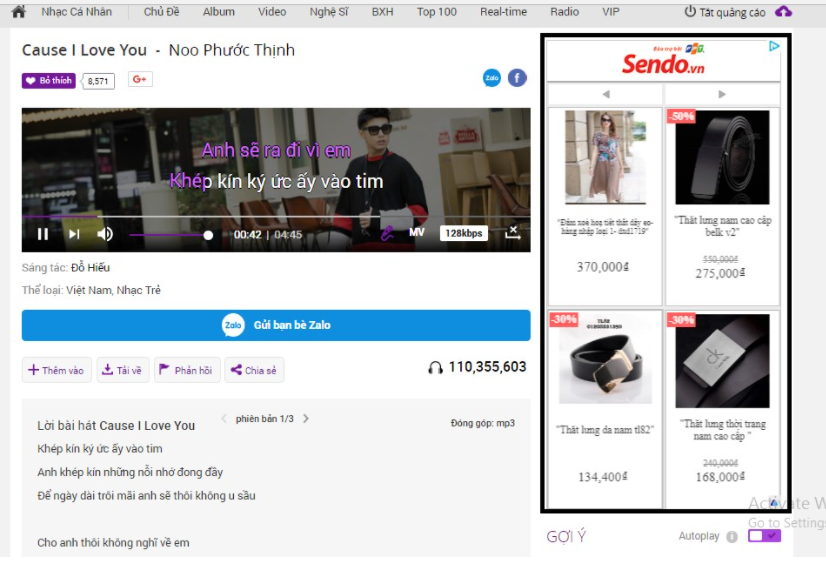Go to the home page icon

click(x=18, y=12)
